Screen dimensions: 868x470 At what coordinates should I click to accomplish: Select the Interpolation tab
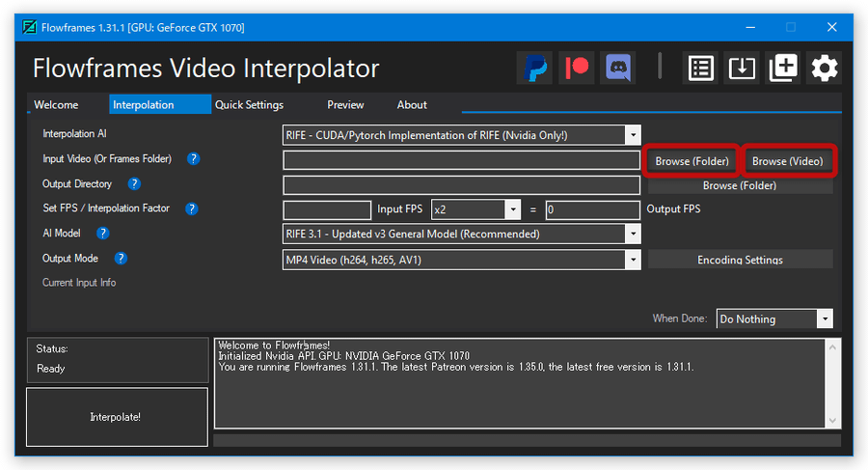pyautogui.click(x=160, y=104)
